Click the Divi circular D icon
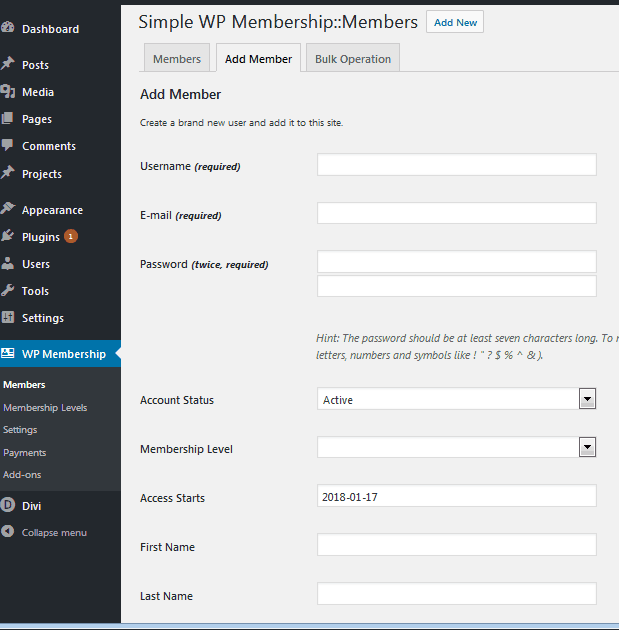619x630 pixels. click(x=8, y=505)
